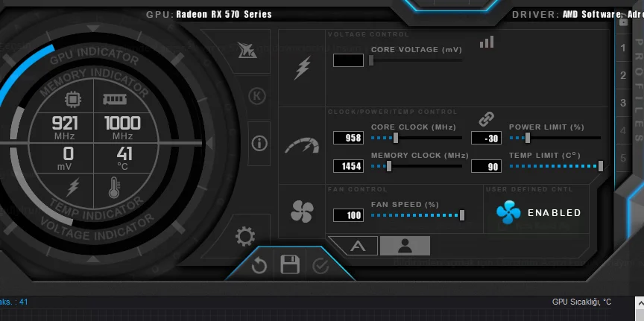Click the FAN SPEED (%) label

405,204
